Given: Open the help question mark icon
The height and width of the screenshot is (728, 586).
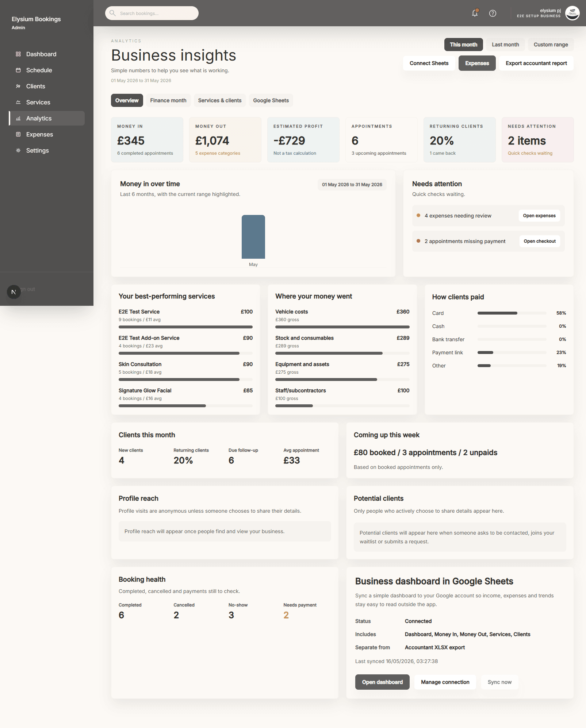Looking at the screenshot, I should tap(493, 13).
